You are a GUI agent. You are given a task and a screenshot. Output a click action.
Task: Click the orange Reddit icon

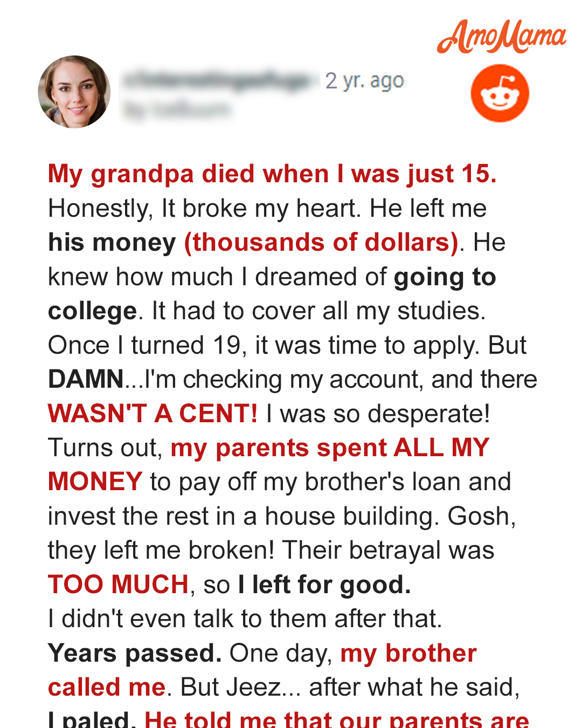tap(500, 93)
